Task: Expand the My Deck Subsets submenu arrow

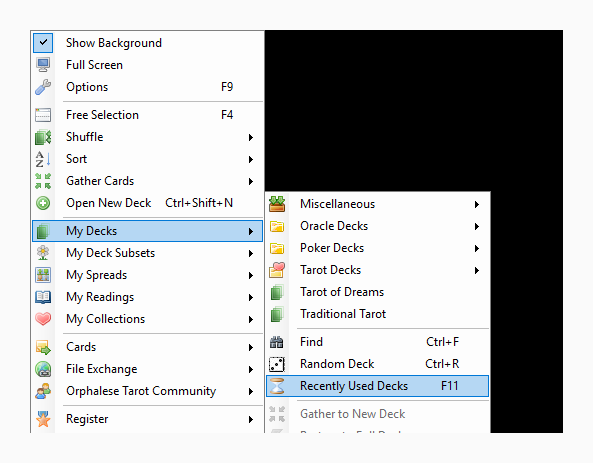Action: [251, 253]
